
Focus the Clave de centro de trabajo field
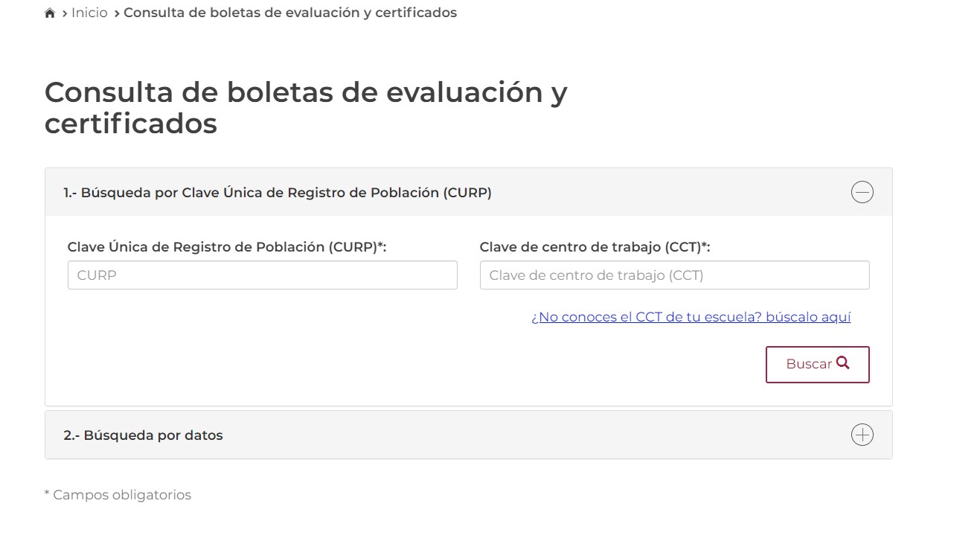675,275
